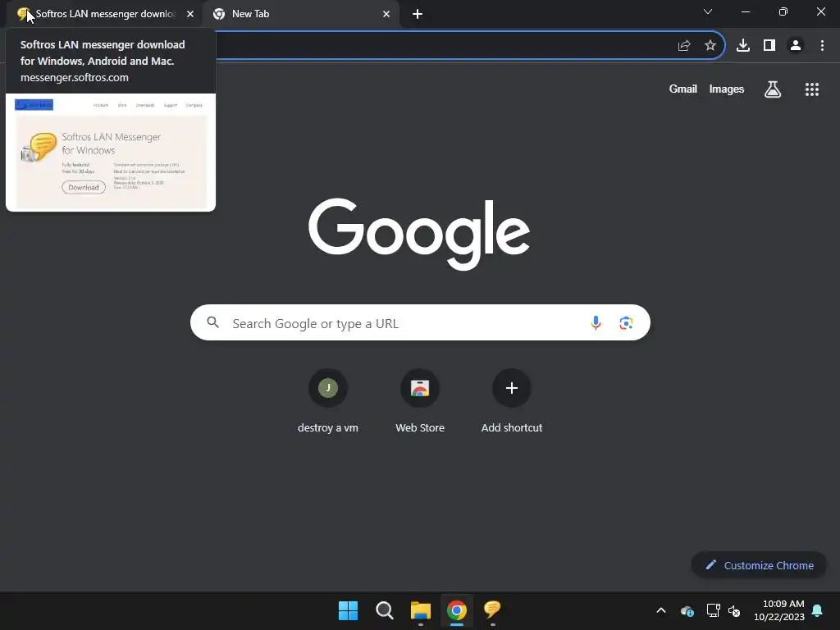Image resolution: width=840 pixels, height=630 pixels.
Task: Open the Chrome profile icon
Action: (796, 46)
